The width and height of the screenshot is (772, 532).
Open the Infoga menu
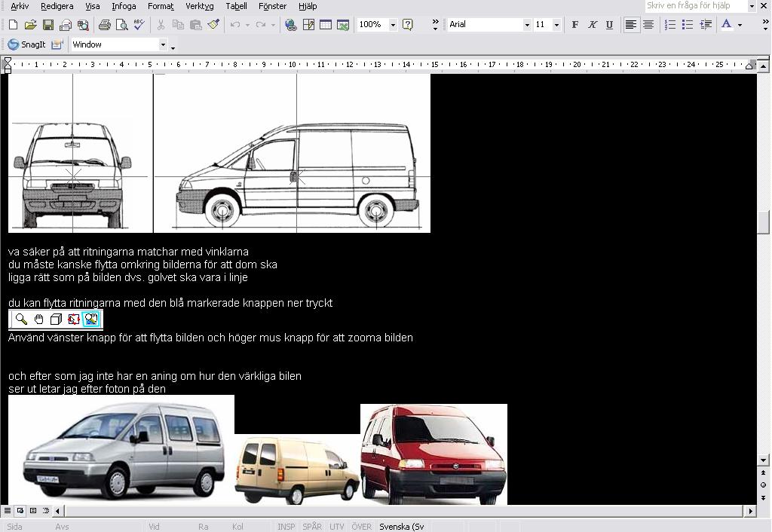[124, 6]
